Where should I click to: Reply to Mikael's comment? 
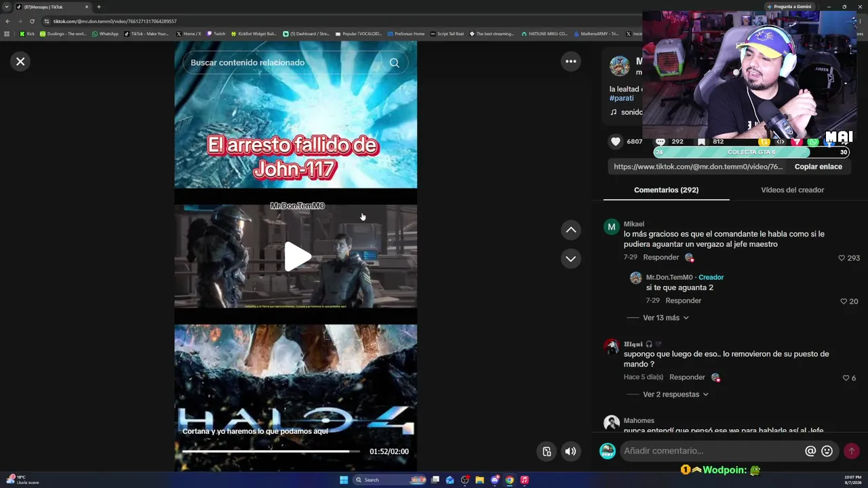click(660, 258)
